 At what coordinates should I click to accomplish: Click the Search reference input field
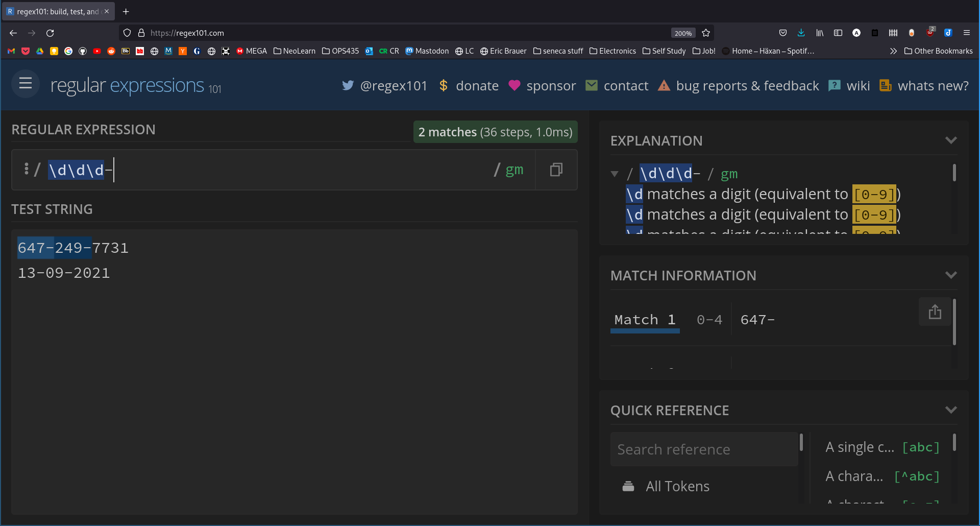point(703,449)
